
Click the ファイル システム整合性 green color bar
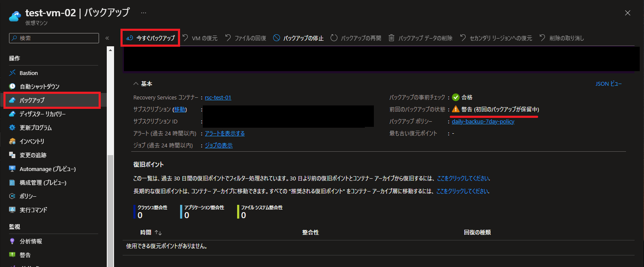pyautogui.click(x=238, y=211)
